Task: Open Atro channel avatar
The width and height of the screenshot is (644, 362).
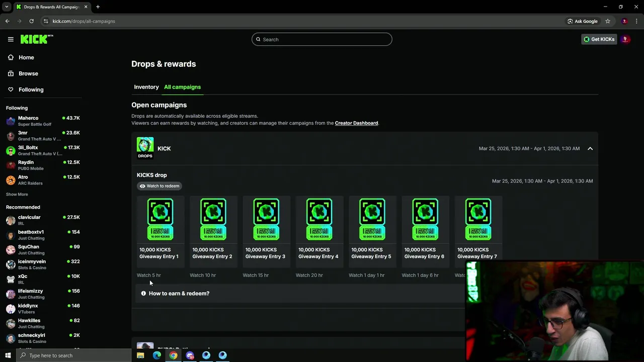Action: click(11, 180)
